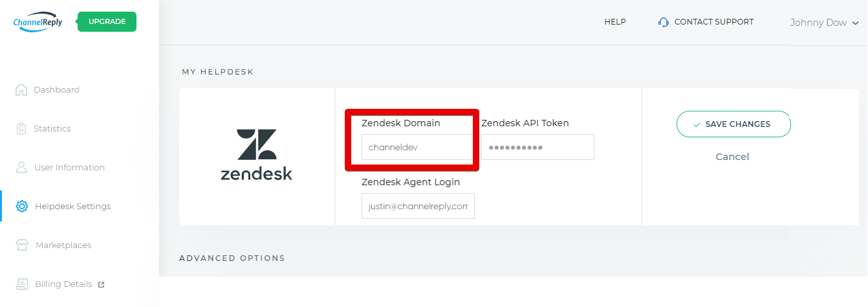868x307 pixels.
Task: Click the green Upgrade button
Action: [x=107, y=21]
